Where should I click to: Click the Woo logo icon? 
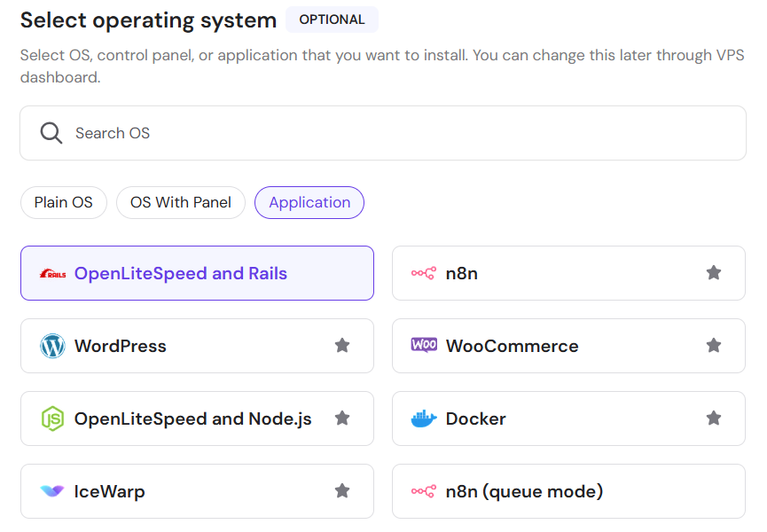(424, 345)
